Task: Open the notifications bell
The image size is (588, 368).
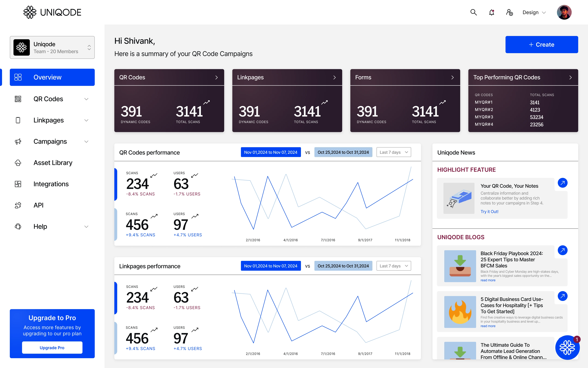Action: click(x=491, y=12)
